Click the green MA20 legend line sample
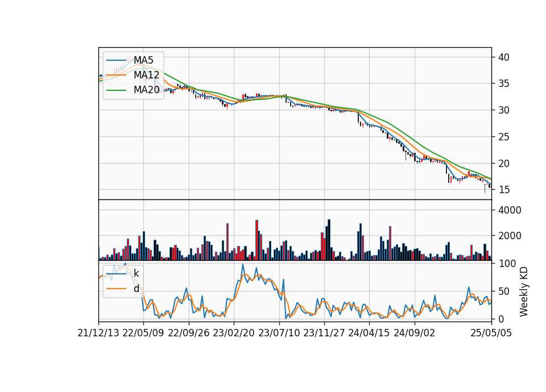Viewport: 546px width, 392px height. (x=116, y=90)
